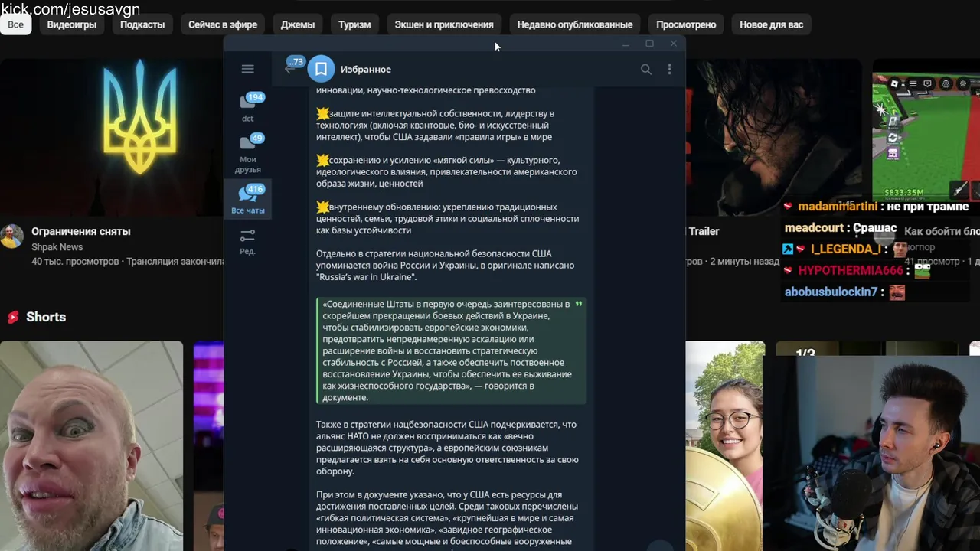Search within the Избранное chat

point(646,69)
